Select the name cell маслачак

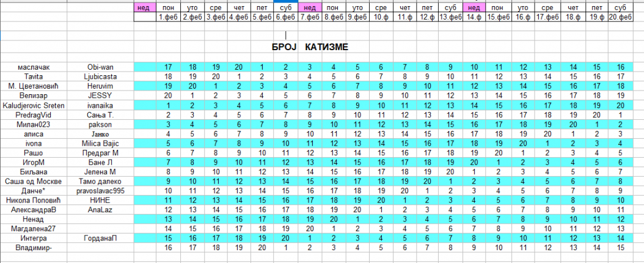(x=34, y=67)
